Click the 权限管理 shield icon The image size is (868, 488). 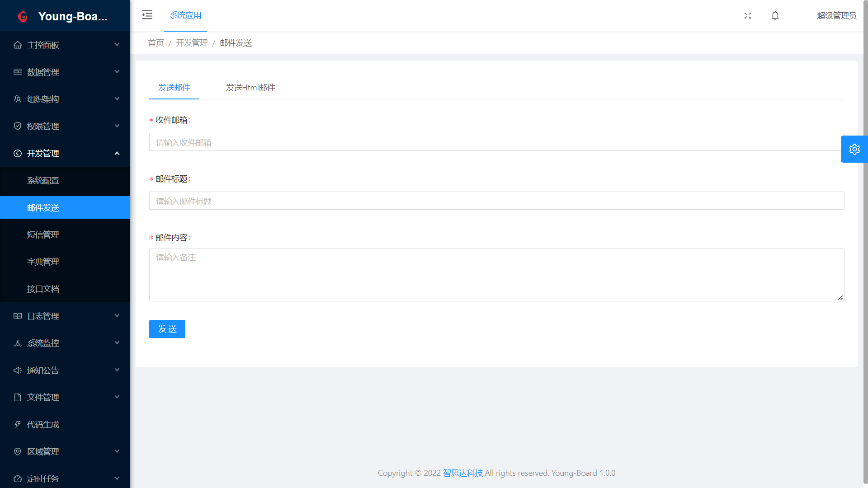pyautogui.click(x=18, y=126)
